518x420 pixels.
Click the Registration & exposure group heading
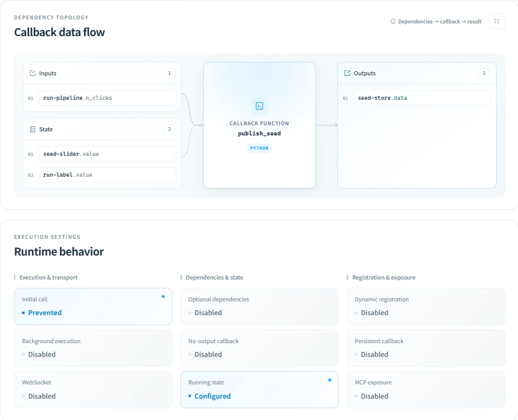pos(384,277)
